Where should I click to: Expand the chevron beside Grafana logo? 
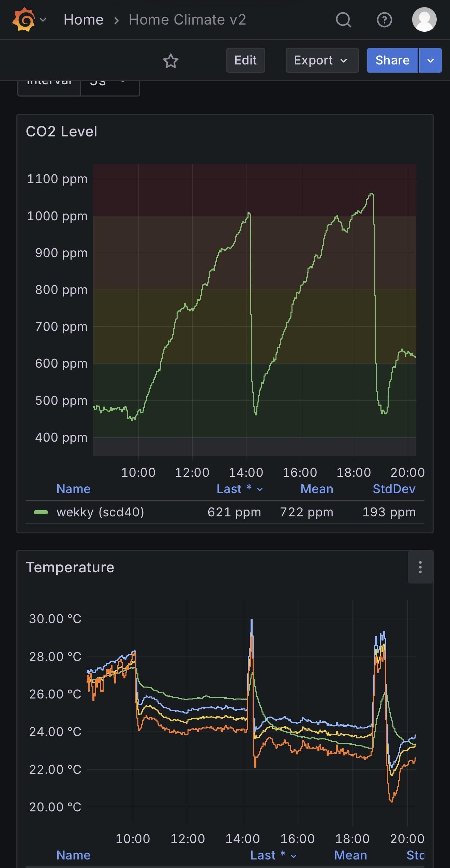43,20
